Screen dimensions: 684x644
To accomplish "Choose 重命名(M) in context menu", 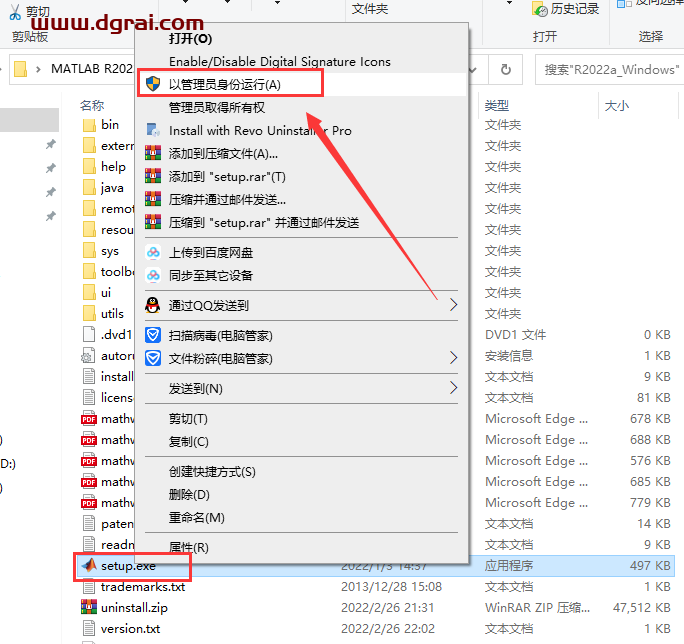I will [197, 518].
